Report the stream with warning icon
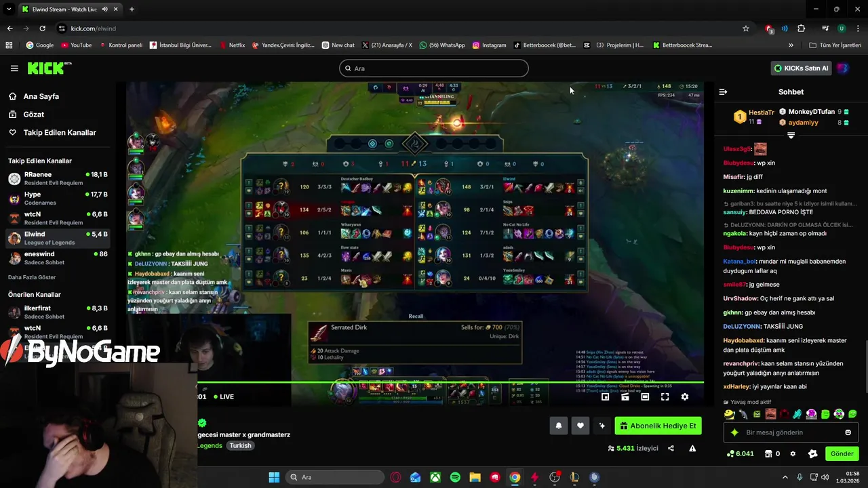 (692, 448)
